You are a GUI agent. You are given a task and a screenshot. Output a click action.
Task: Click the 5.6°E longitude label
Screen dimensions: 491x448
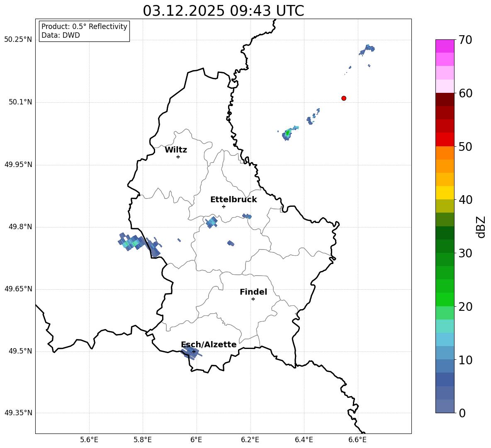click(x=89, y=440)
